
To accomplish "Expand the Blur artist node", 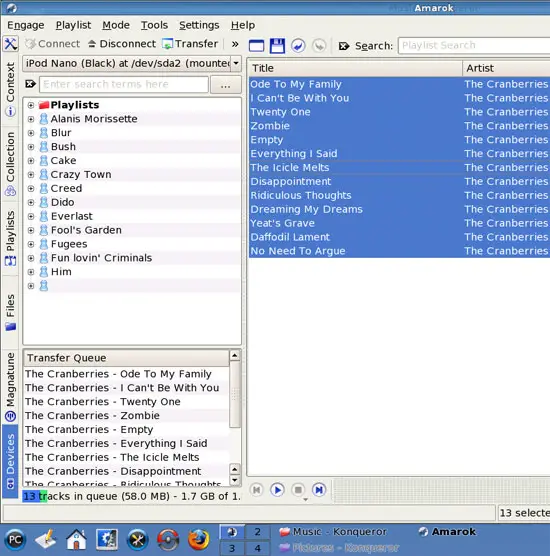I will tap(31, 133).
